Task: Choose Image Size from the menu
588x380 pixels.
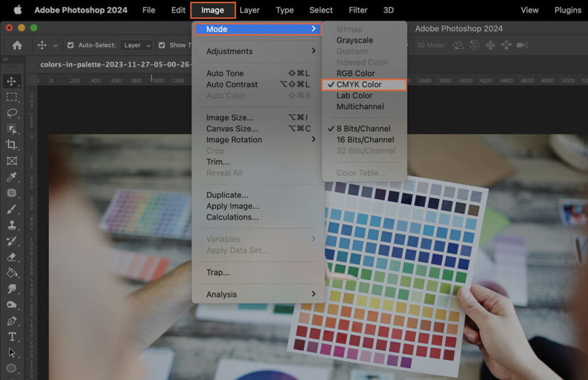Action: pyautogui.click(x=229, y=118)
